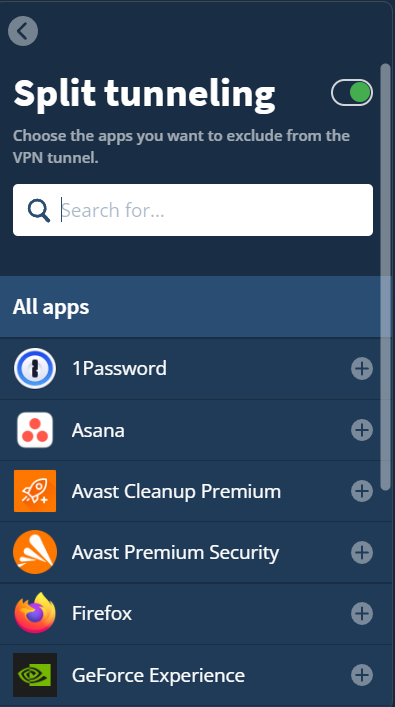This screenshot has width=395, height=707.
Task: Click the Avast Cleanup rocket icon
Action: point(35,491)
